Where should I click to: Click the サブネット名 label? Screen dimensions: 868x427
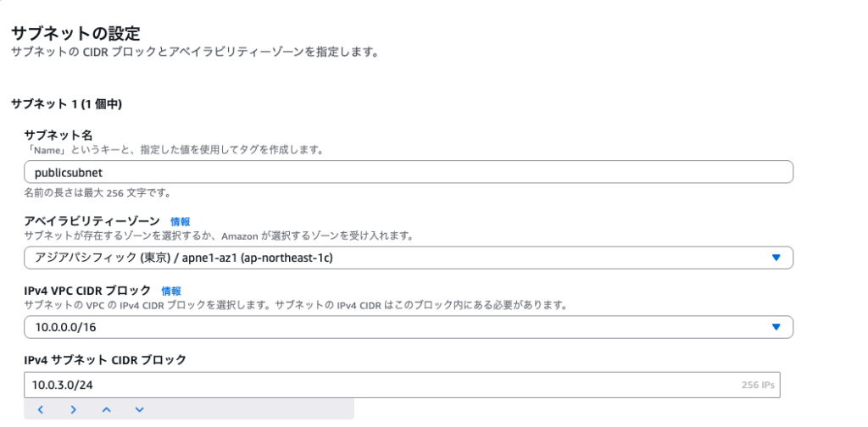58,135
